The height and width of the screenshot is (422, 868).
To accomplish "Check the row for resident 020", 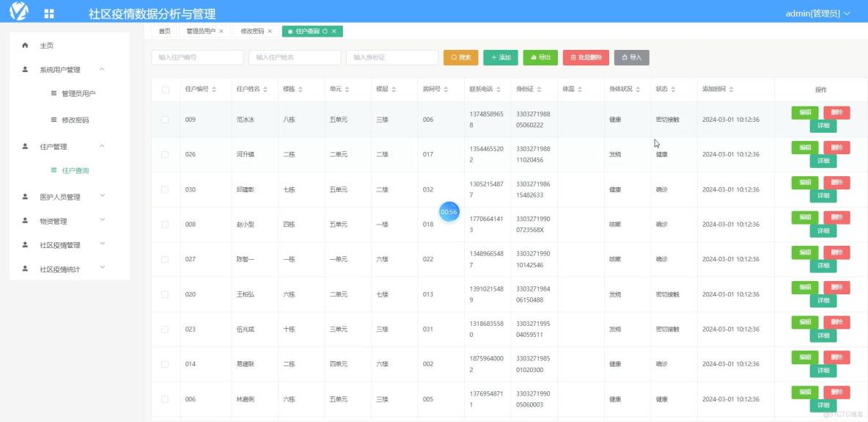I will [x=165, y=294].
